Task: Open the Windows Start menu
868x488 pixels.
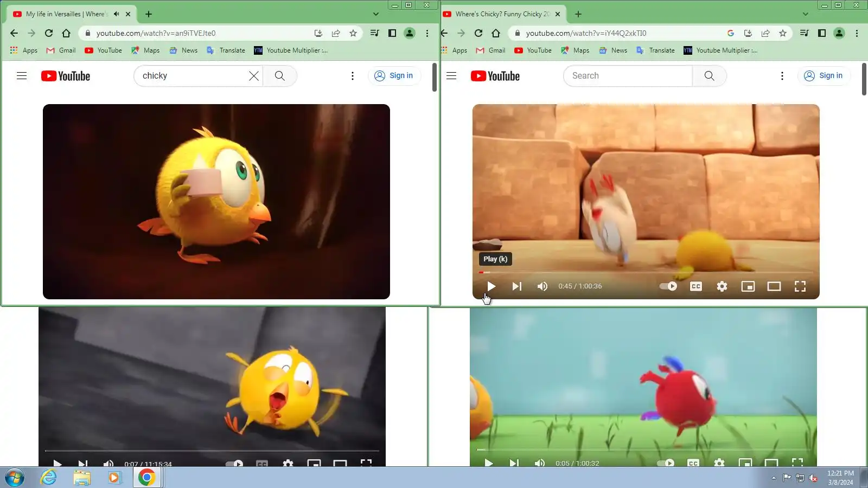Action: pyautogui.click(x=15, y=478)
